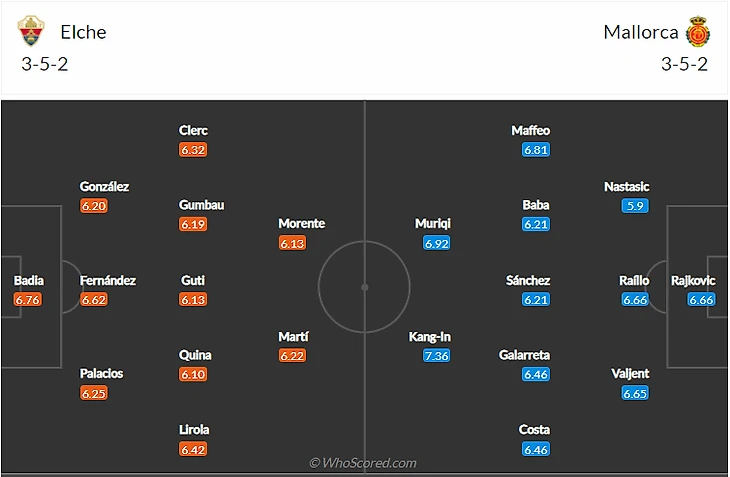Viewport: 730px width, 477px height.
Task: Click Elche's 3-5-2 formation label
Action: [44, 64]
